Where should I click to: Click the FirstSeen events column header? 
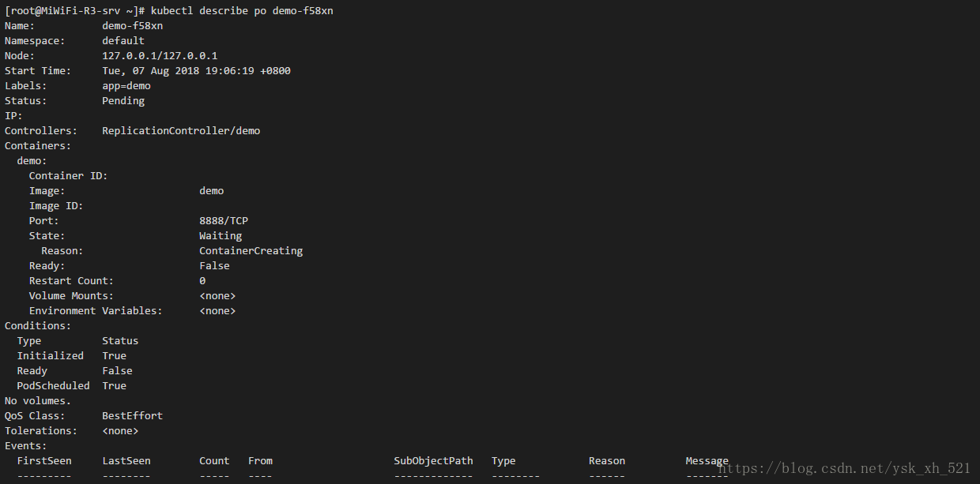coord(44,460)
